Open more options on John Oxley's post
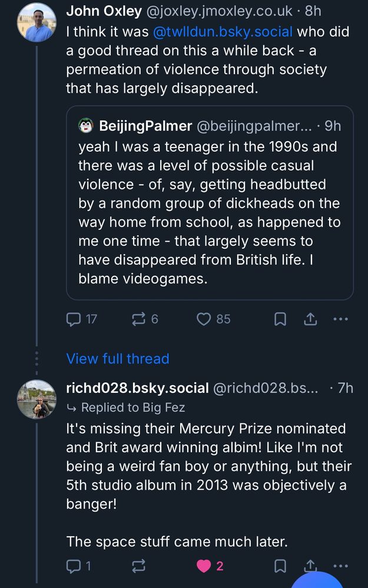The width and height of the screenshot is (368, 588). tap(341, 319)
